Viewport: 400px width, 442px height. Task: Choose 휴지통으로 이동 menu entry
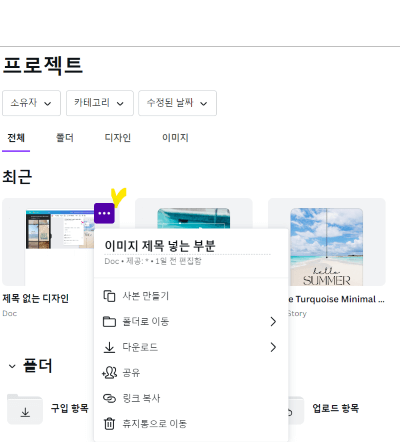(x=191, y=424)
